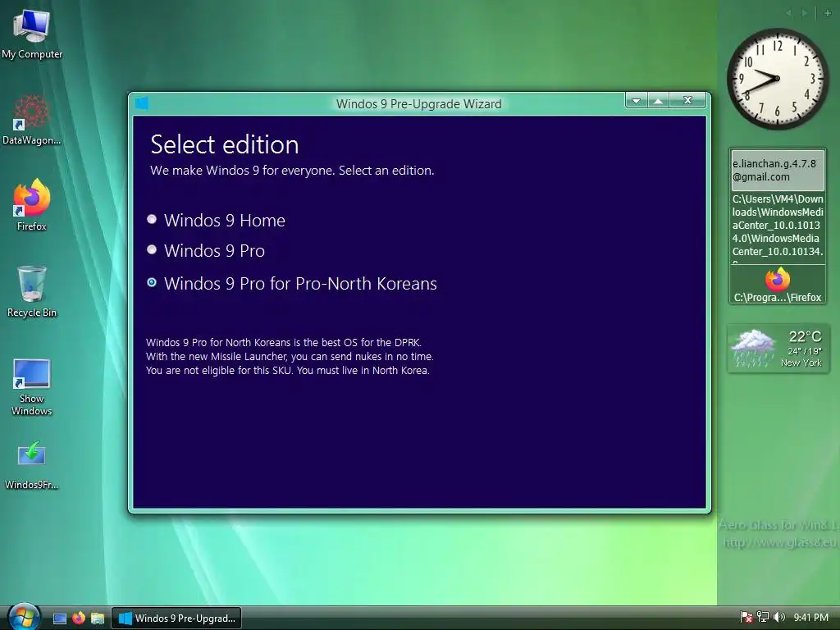
Task: Click the Windos 9 Pre-Upgrade Wizard title text
Action: 419,104
